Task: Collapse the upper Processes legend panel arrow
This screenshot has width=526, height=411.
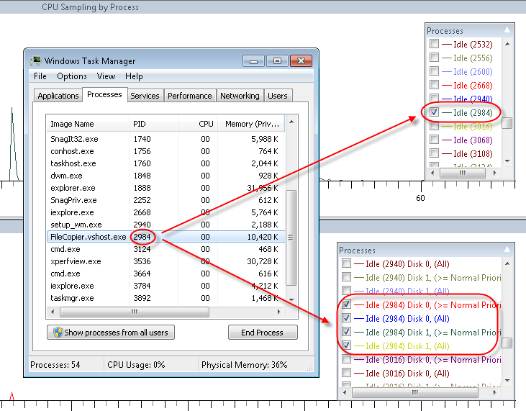Action: pos(507,30)
